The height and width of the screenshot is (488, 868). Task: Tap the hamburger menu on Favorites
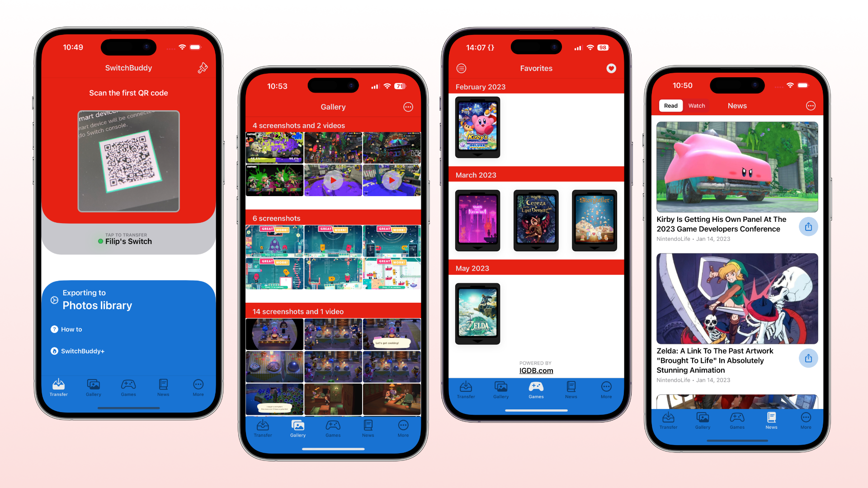point(462,67)
